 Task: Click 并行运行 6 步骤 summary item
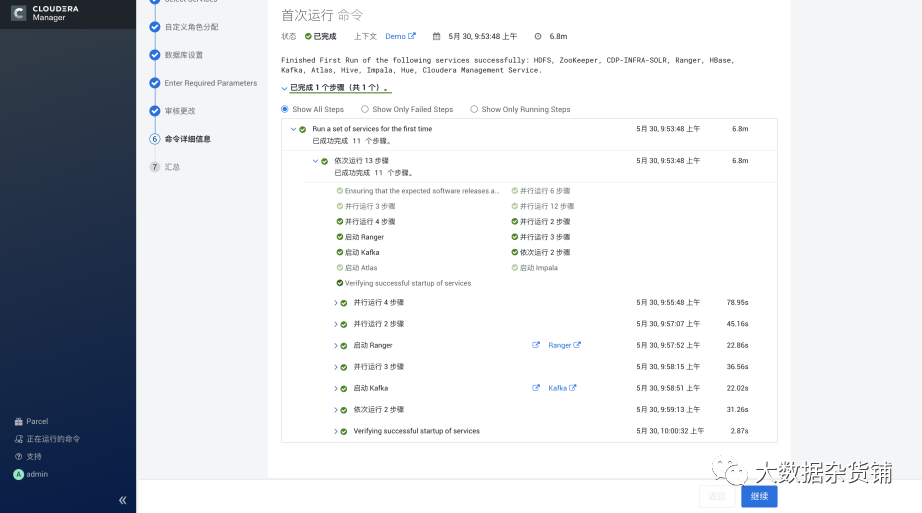[x=545, y=191]
